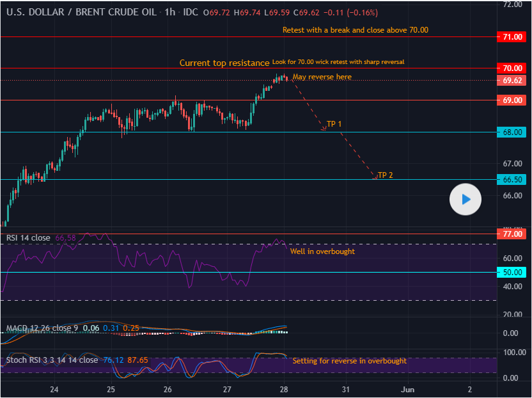Click the 1h timeframe in chart header

tap(169, 13)
